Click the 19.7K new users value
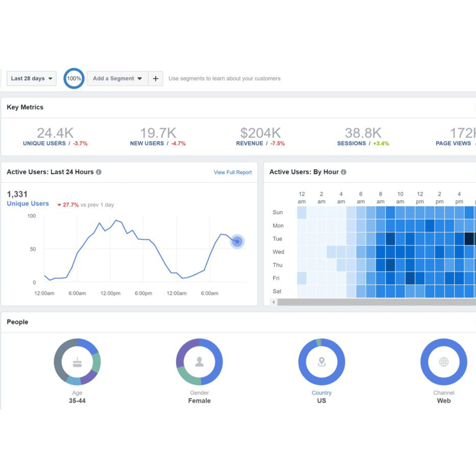Viewport: 476px width, 476px height. [158, 133]
